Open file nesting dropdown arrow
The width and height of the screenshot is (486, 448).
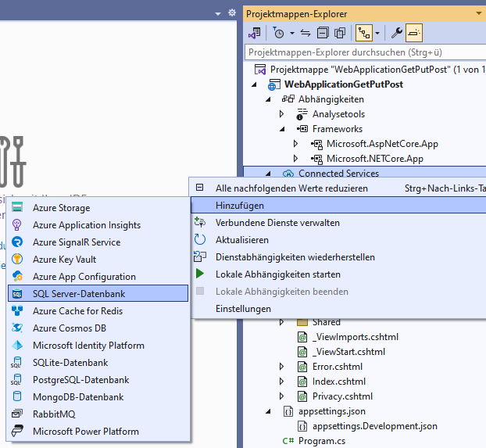tap(377, 33)
